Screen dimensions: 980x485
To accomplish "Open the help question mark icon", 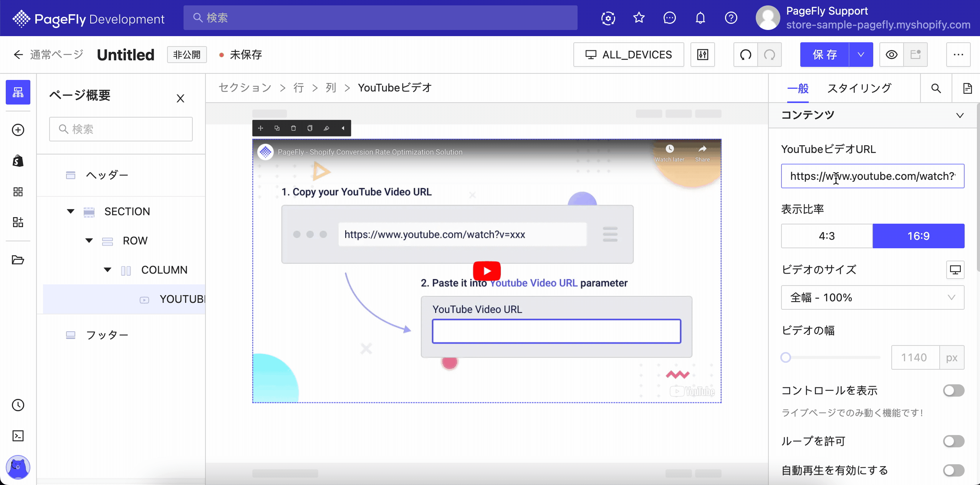I will [731, 18].
